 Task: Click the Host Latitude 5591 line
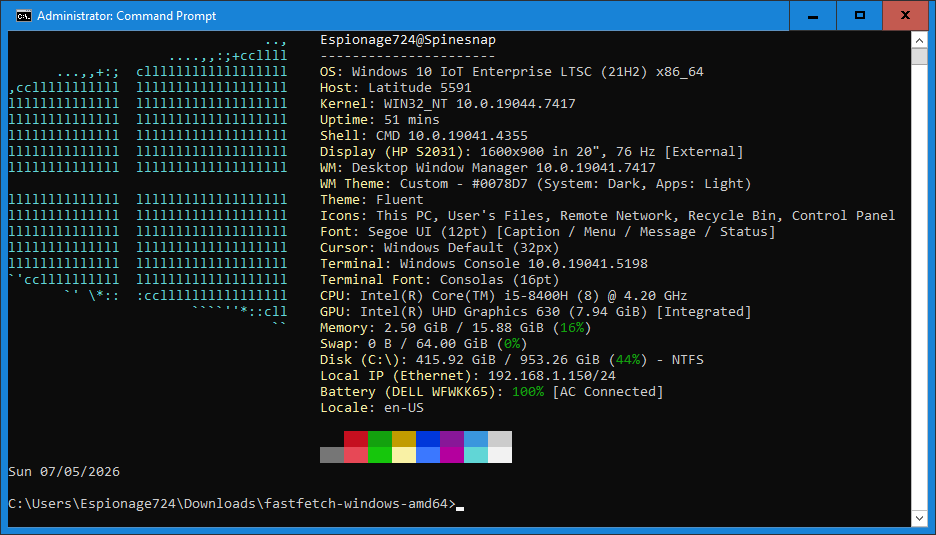[x=396, y=88]
